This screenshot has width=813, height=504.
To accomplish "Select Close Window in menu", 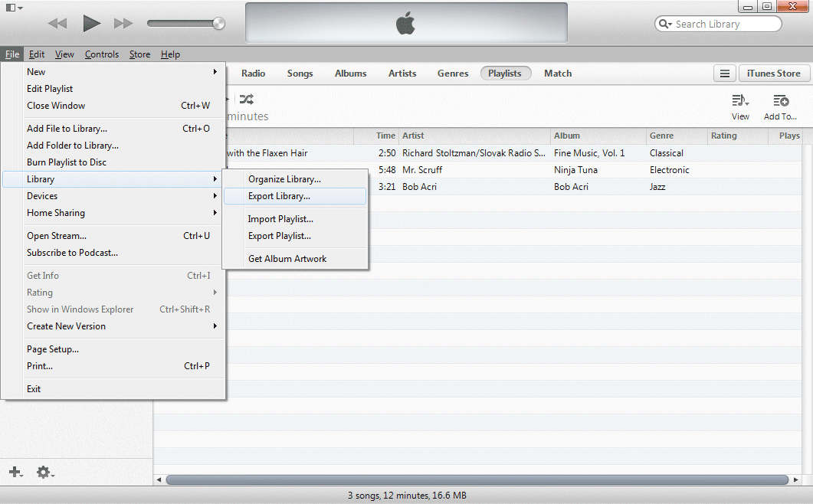I will coord(113,105).
